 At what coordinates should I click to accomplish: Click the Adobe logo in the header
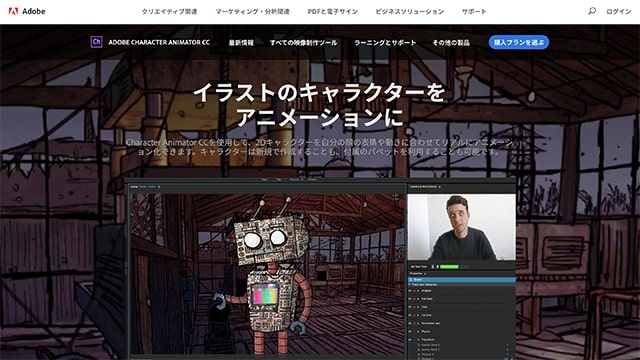(27, 11)
